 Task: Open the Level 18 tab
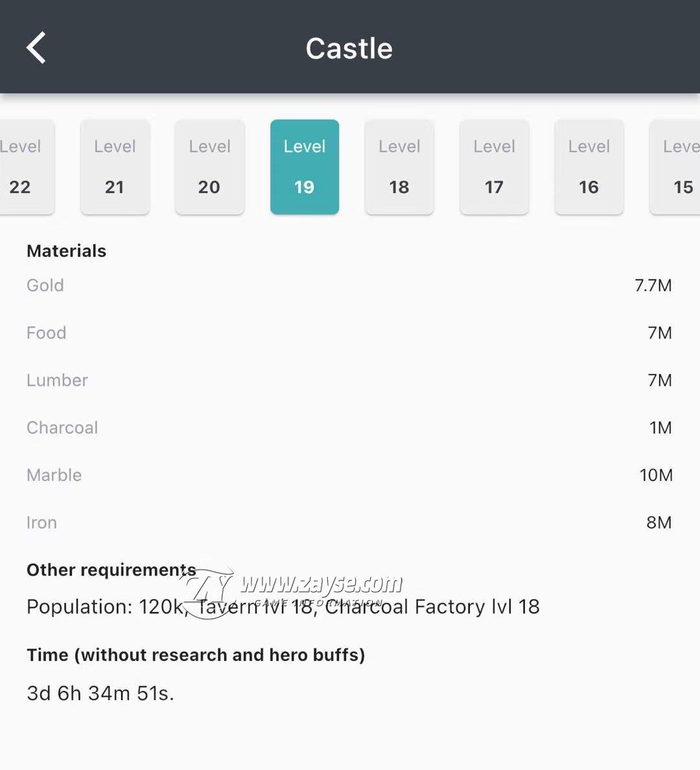pyautogui.click(x=399, y=167)
